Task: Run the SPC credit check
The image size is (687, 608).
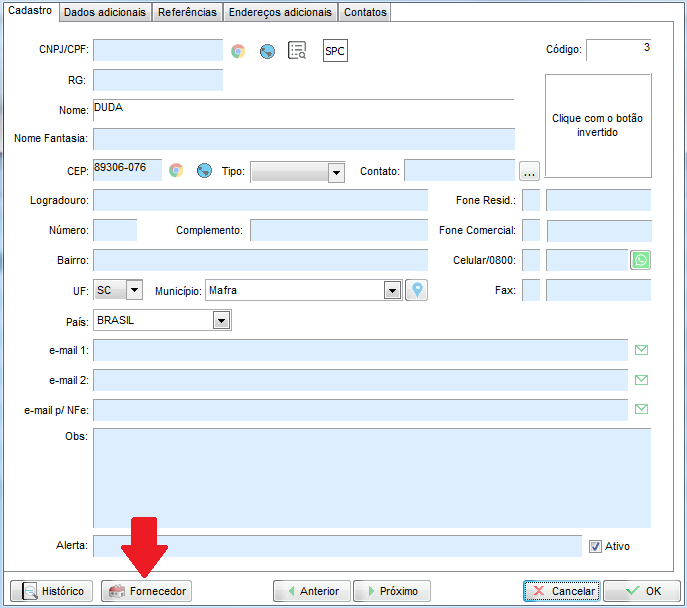Action: [335, 51]
